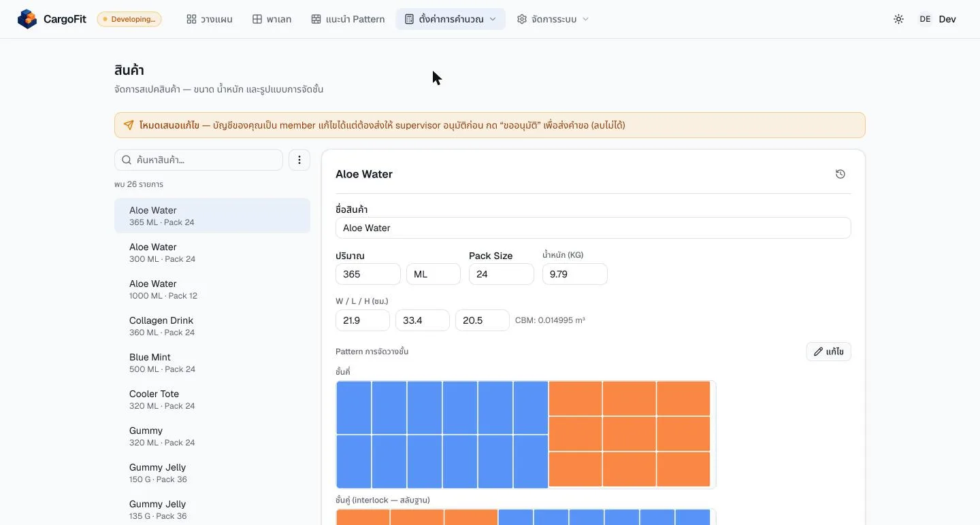The image size is (980, 525).
Task: Open the three-dot options next to search
Action: pos(299,160)
